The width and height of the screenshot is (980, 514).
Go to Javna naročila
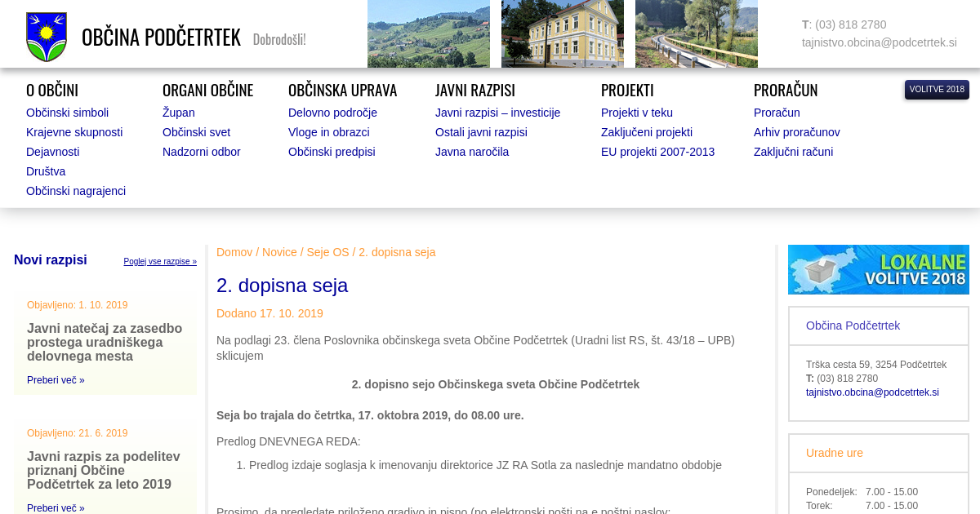[471, 152]
